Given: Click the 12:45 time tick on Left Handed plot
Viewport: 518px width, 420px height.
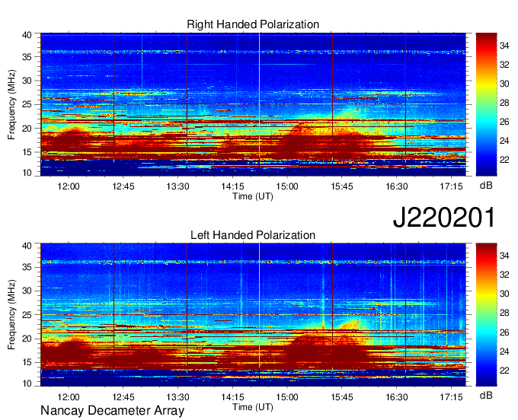Looking at the screenshot, I should [123, 396].
